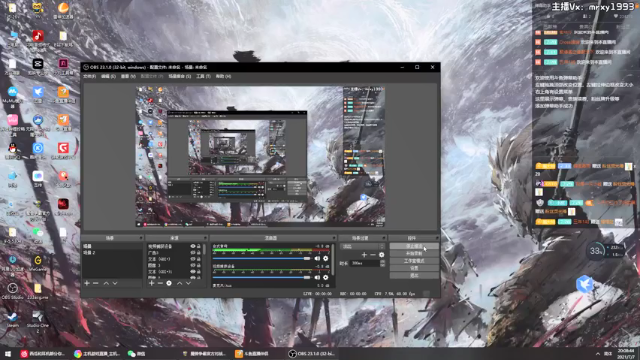Viewport: 640px width, 360px height.
Task: Move the selected source up
Action: click(x=179, y=283)
